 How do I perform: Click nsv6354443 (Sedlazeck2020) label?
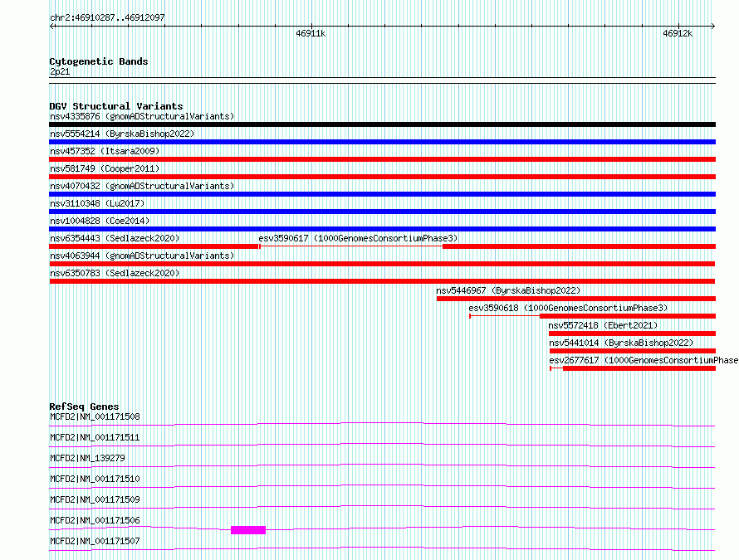[115, 238]
